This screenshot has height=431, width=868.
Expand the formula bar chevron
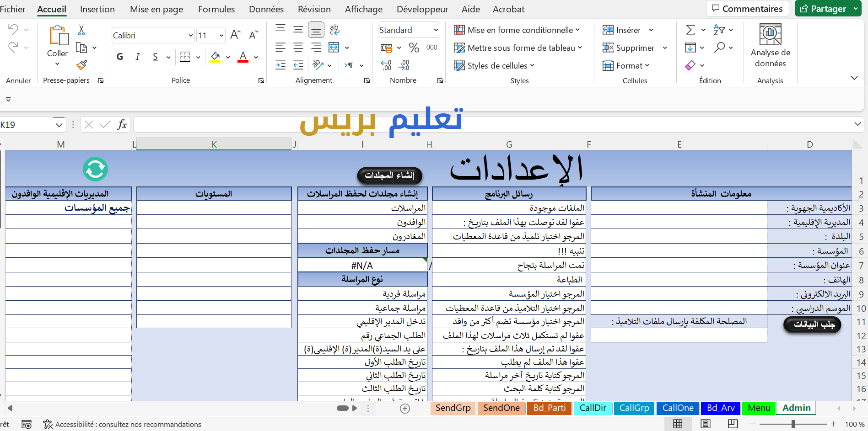click(857, 124)
